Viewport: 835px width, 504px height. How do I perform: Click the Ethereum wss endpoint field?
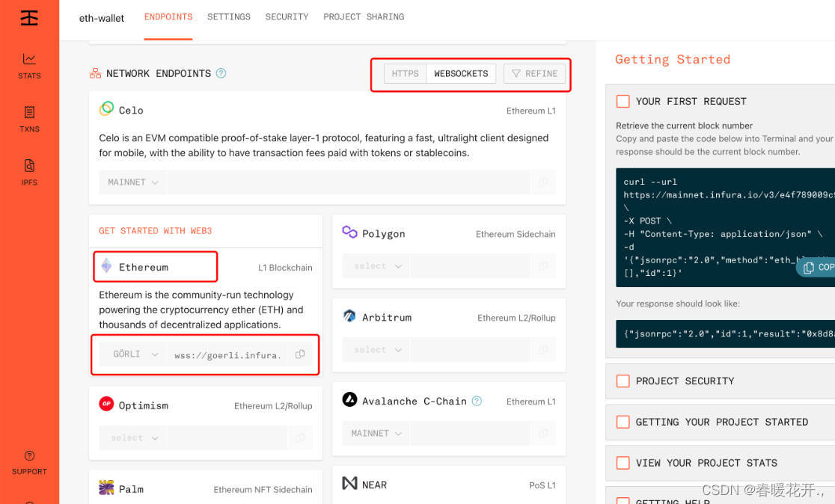pyautogui.click(x=228, y=355)
